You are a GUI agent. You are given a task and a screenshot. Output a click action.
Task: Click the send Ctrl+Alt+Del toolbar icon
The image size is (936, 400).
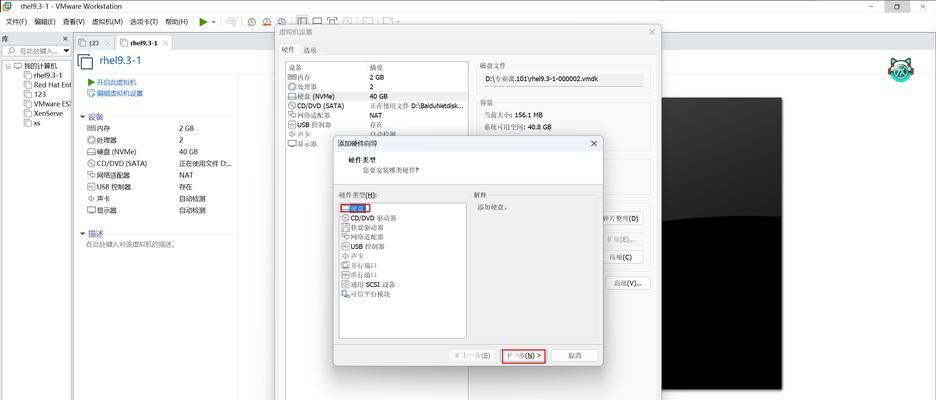click(x=230, y=21)
